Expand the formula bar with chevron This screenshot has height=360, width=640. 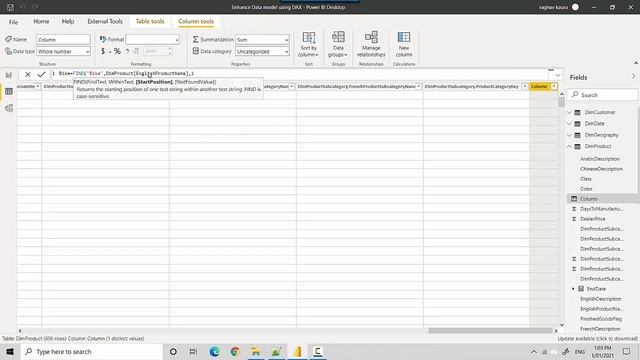[x=557, y=75]
